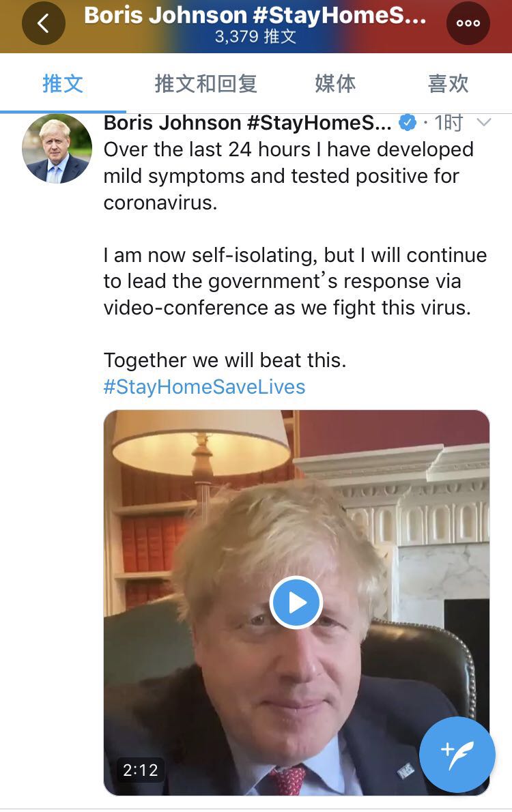This screenshot has height=812, width=512.
Task: Open the #StayHomeSaveLives hashtag link
Action: [x=204, y=387]
